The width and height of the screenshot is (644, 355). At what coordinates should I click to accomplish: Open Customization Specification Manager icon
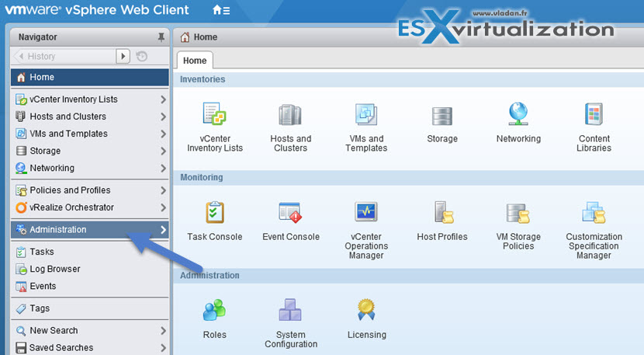coord(594,212)
